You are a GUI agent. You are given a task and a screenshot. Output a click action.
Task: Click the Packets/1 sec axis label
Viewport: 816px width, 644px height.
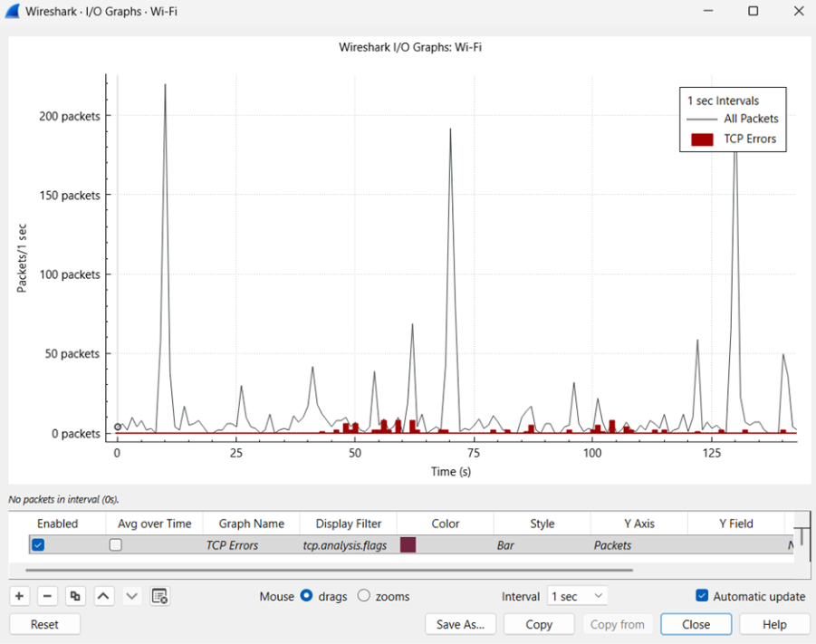[x=22, y=258]
